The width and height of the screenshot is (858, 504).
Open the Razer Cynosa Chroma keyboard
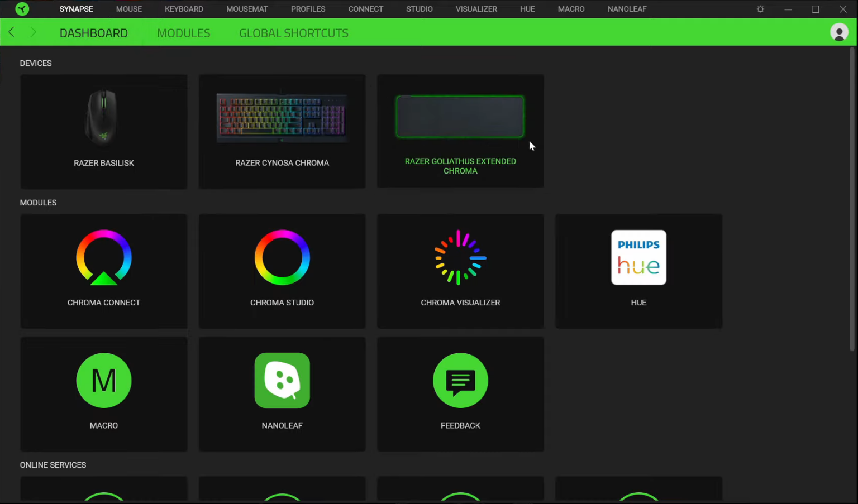click(x=282, y=132)
